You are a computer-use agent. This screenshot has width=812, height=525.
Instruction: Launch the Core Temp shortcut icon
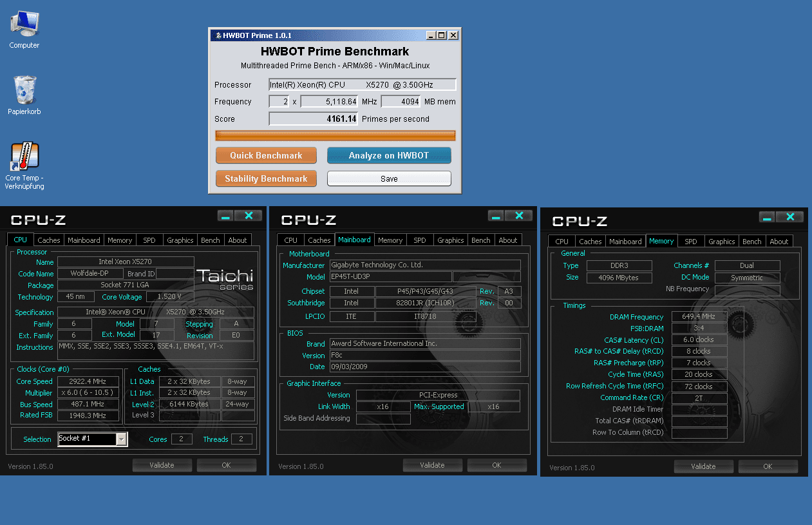[24, 166]
